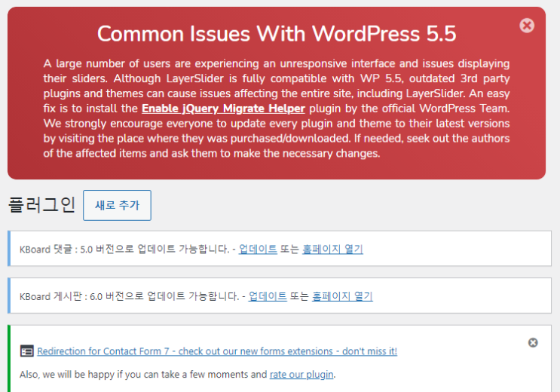This screenshot has width=560, height=392.
Task: Click the Common Issues With WordPress 5.5 title
Action: (x=277, y=34)
